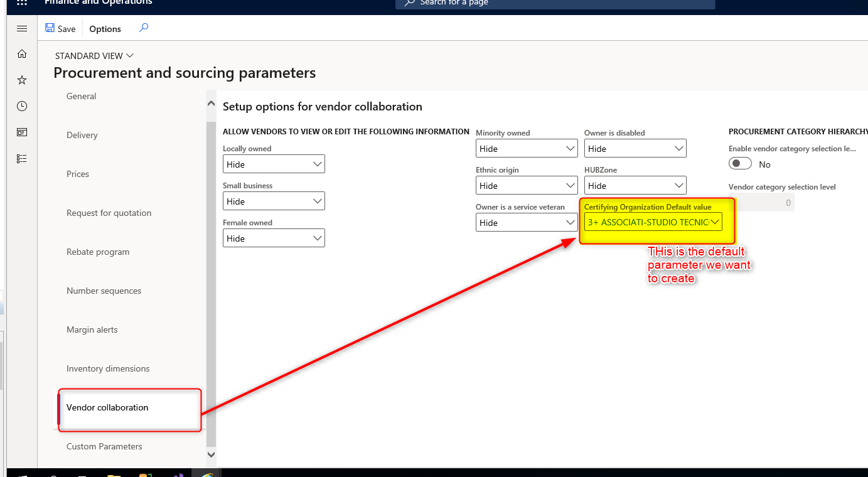The height and width of the screenshot is (477, 868).
Task: Click the Search for a page field
Action: (554, 4)
